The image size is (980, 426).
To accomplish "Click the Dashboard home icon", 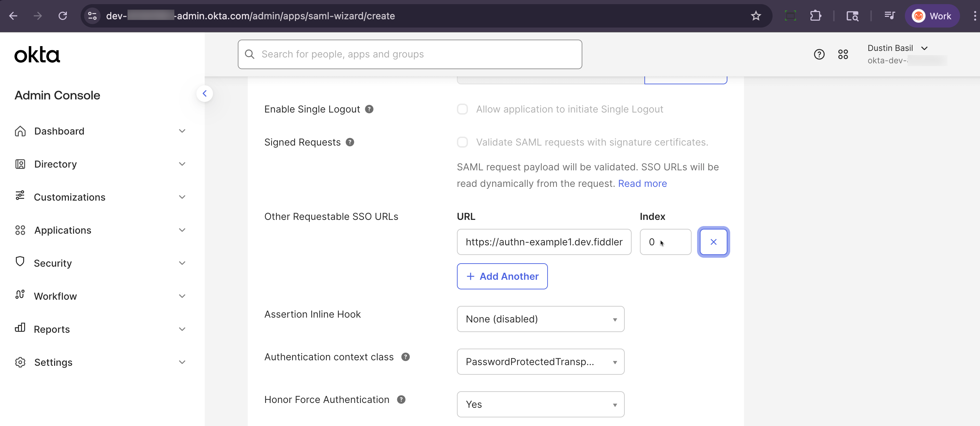I will (21, 131).
